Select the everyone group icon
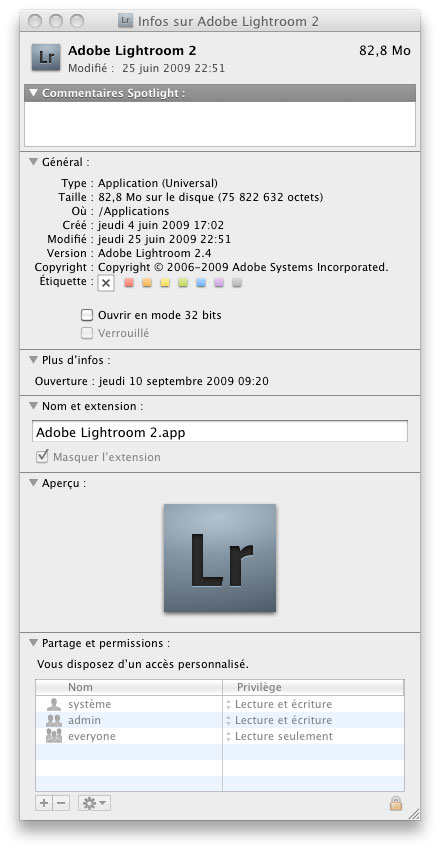 (x=54, y=736)
